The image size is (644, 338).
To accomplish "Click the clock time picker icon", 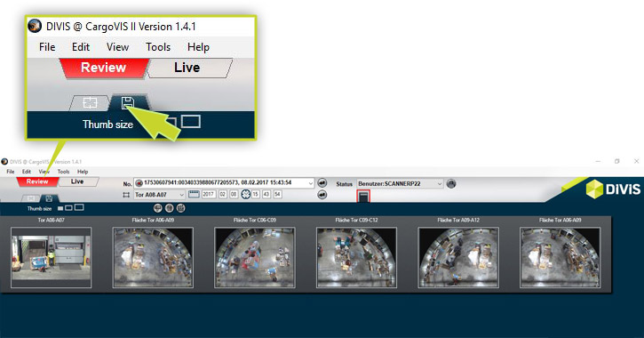I will [245, 194].
